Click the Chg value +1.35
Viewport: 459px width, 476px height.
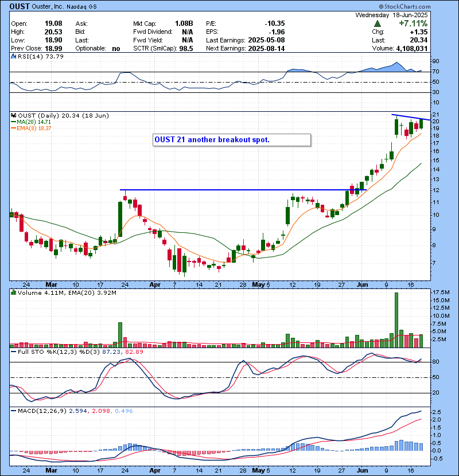click(419, 32)
